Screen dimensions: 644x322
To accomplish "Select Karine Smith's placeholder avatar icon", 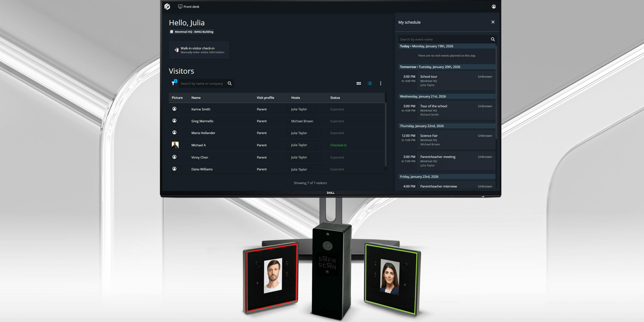I will [174, 109].
